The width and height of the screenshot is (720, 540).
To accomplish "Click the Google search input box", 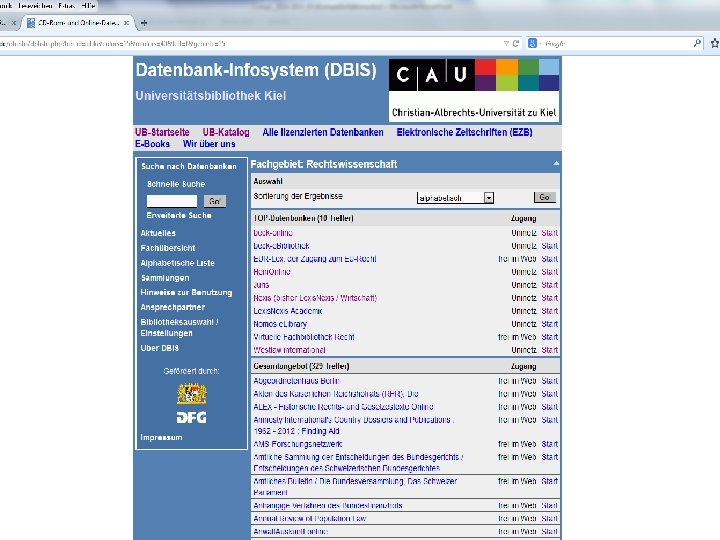I will point(615,44).
